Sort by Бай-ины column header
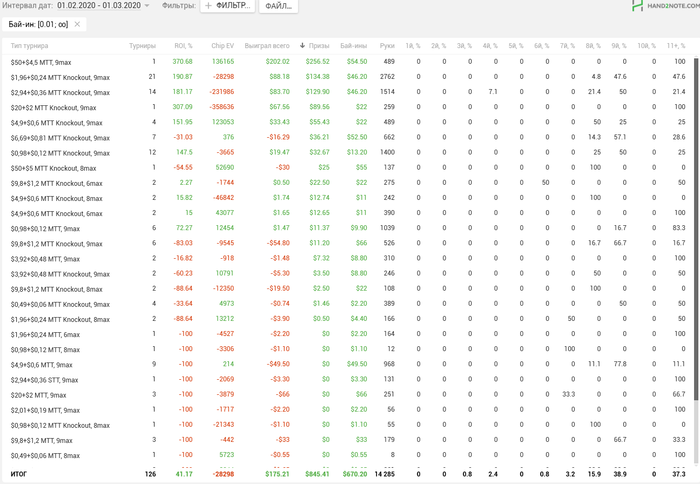The height and width of the screenshot is (484, 700). [354, 46]
